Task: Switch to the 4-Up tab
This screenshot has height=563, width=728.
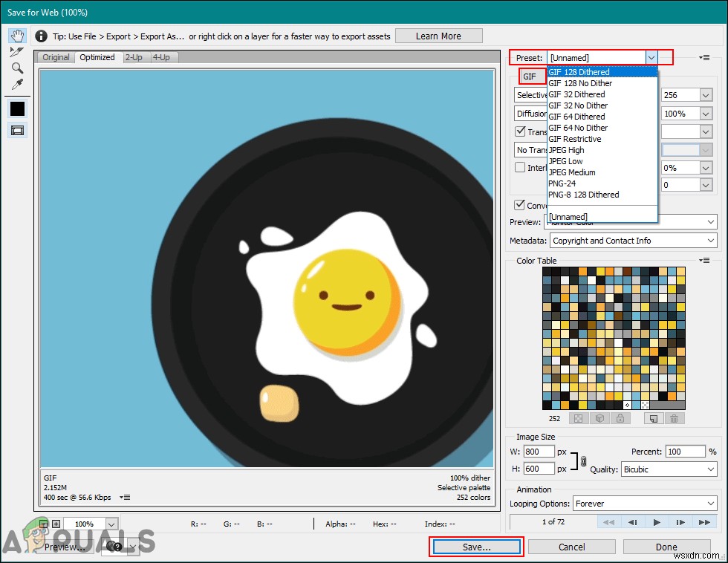Action: [x=160, y=57]
